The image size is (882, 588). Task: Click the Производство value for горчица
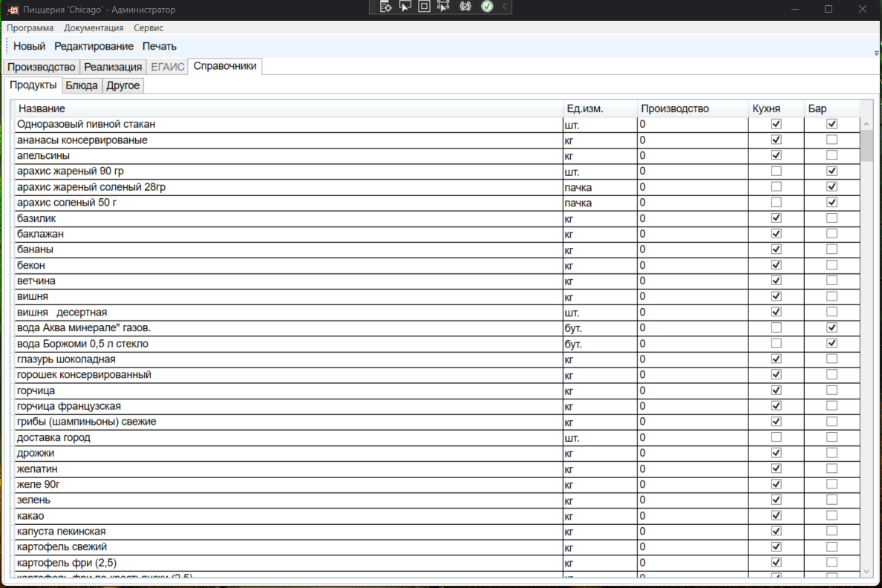coord(693,391)
